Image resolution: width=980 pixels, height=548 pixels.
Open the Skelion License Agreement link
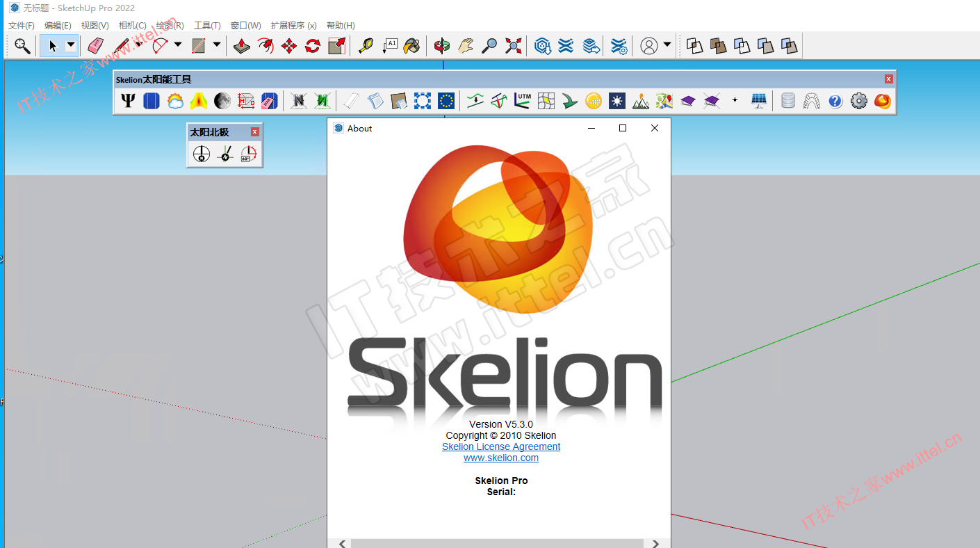click(x=501, y=446)
